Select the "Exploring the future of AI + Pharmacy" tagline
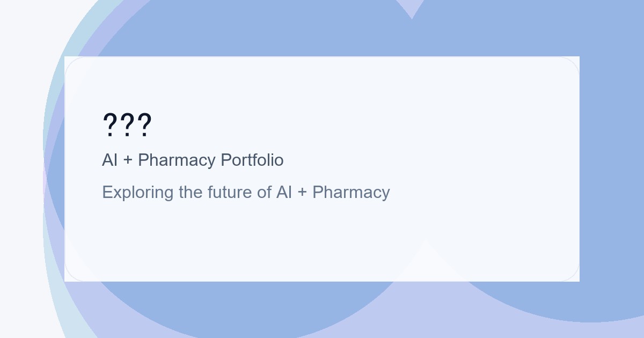This screenshot has width=644, height=338. tap(246, 192)
